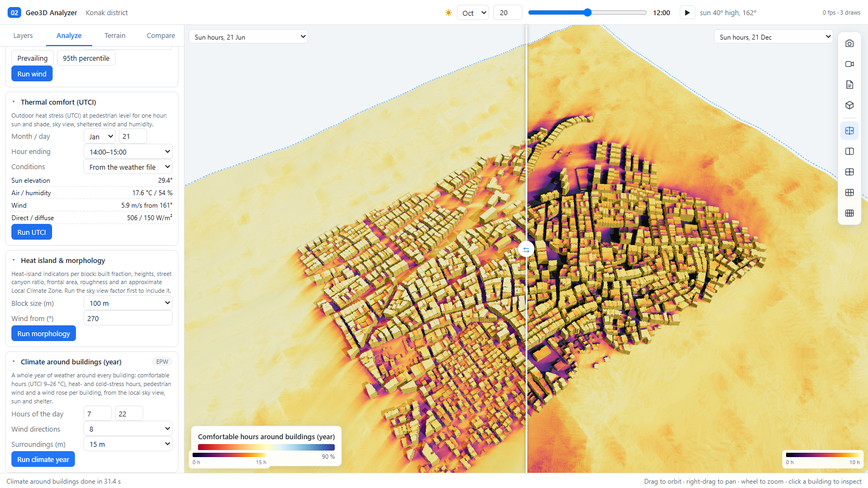Click the Run climate year button
This screenshot has height=488, width=868.
[43, 459]
